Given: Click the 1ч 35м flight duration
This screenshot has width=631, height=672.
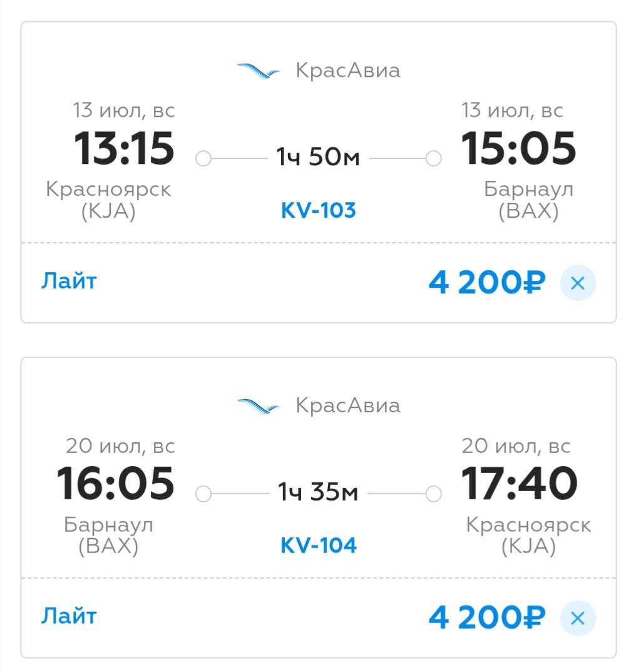Looking at the screenshot, I should click(x=318, y=494).
